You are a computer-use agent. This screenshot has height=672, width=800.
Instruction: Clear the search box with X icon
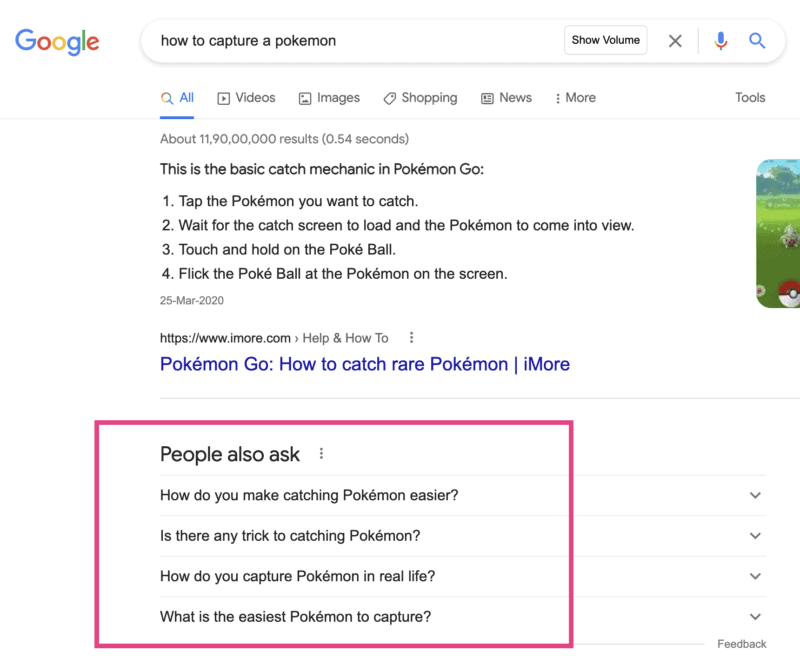pos(676,41)
